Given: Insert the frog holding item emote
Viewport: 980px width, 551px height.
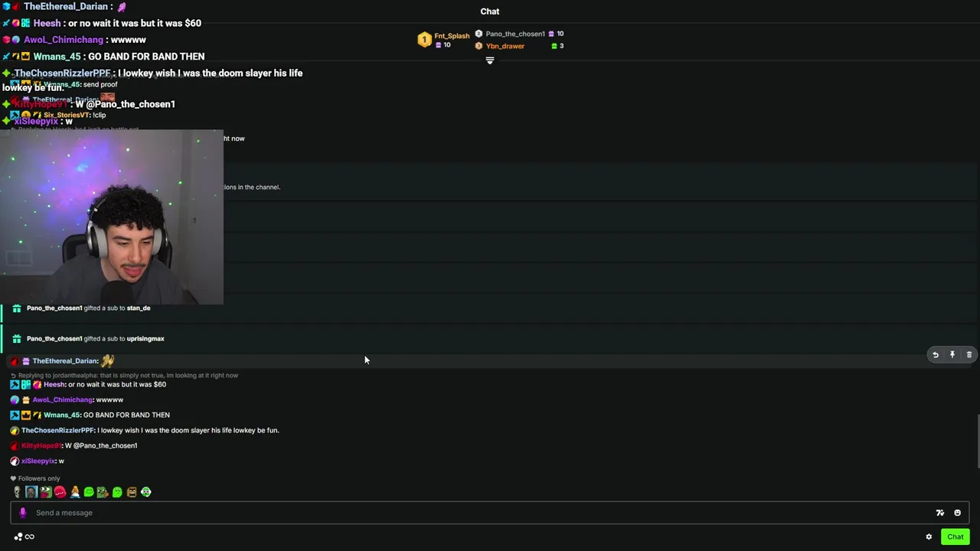Looking at the screenshot, I should 103,492.
